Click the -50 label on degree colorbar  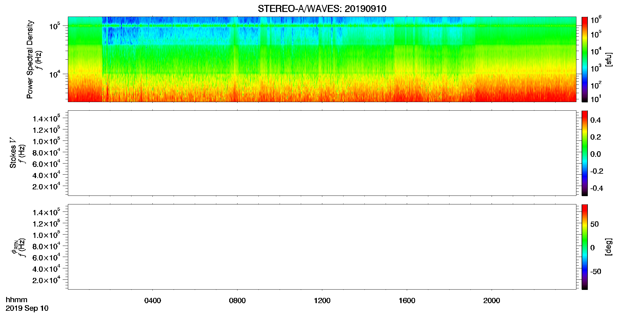(596, 272)
